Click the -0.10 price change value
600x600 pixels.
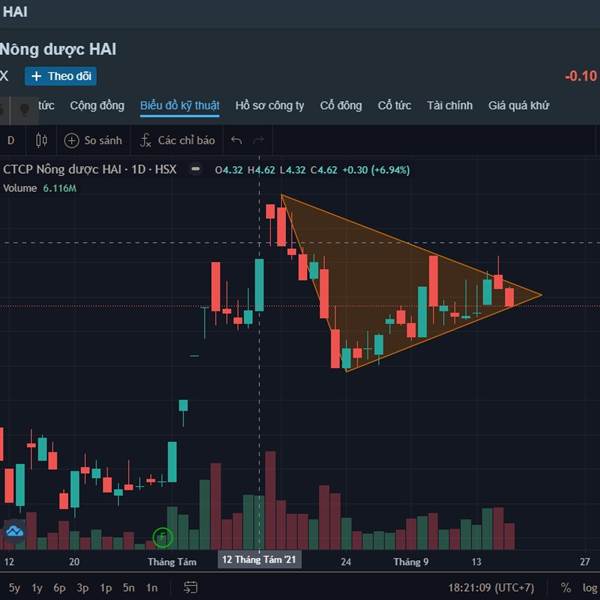pyautogui.click(x=581, y=76)
